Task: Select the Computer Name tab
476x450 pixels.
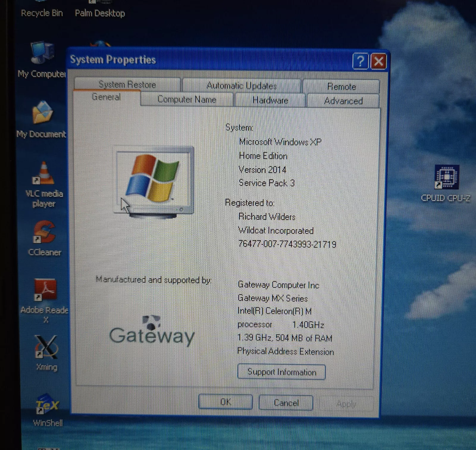Action: 187,99
